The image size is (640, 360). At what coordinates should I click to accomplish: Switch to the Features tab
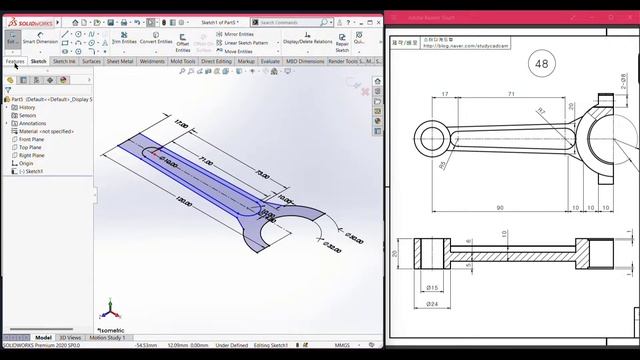[x=15, y=61]
